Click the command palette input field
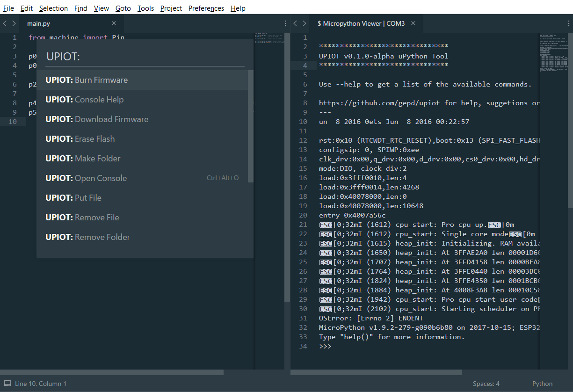The height and width of the screenshot is (392, 573). pyautogui.click(x=145, y=57)
